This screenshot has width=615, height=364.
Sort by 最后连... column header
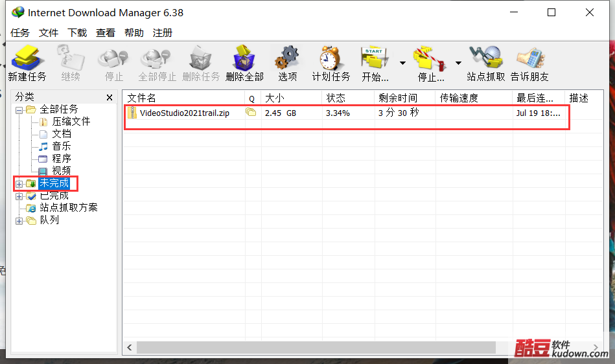click(539, 98)
